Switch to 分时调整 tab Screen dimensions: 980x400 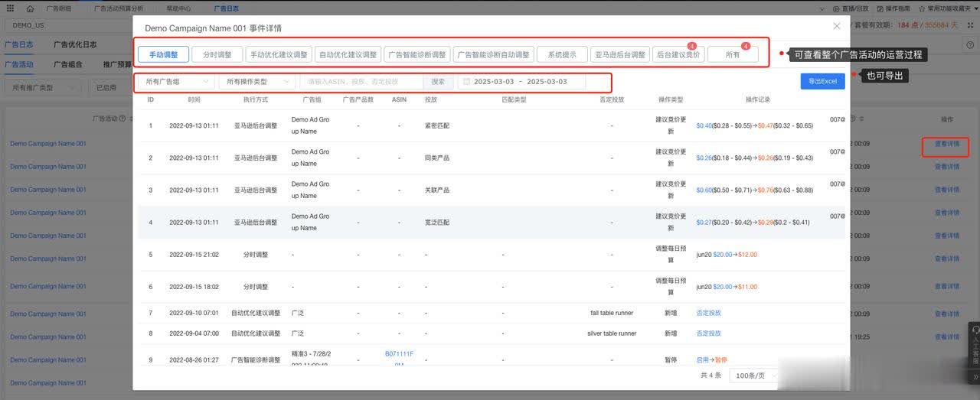coord(217,54)
